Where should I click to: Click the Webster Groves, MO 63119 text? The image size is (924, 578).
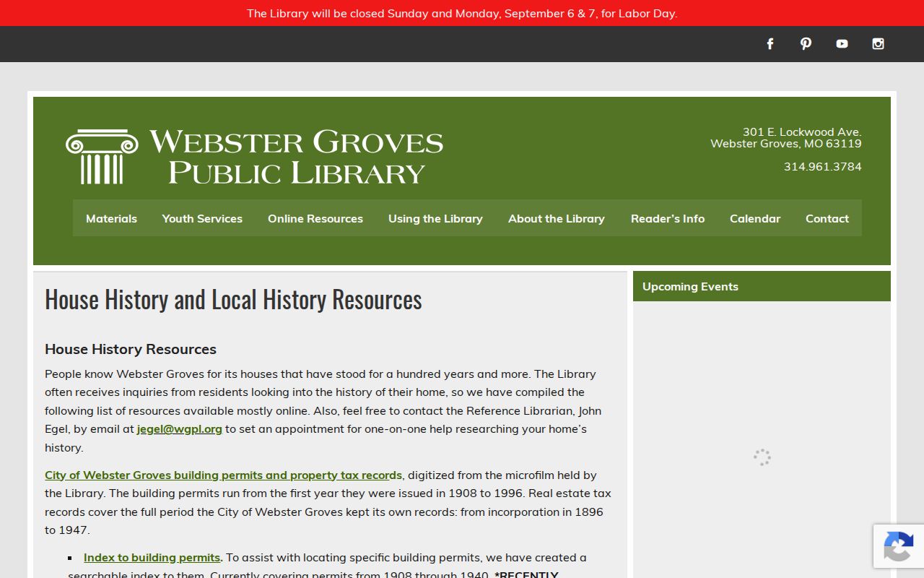[x=786, y=144]
